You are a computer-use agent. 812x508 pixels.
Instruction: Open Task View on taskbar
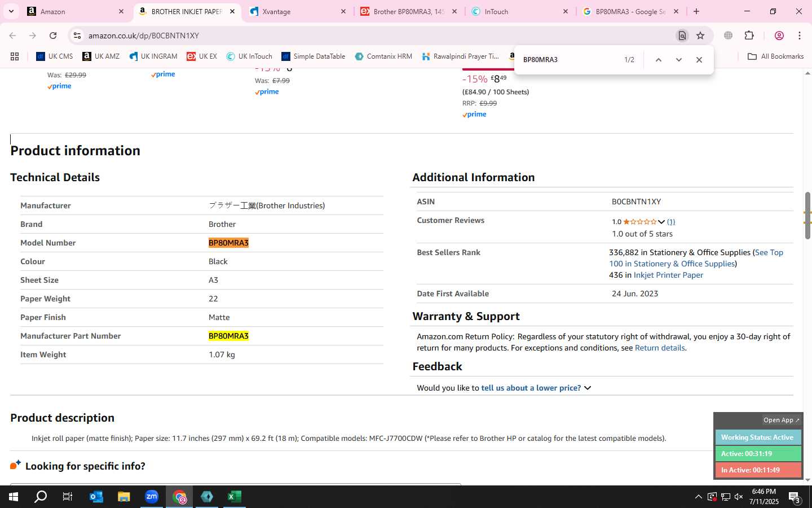(x=67, y=497)
